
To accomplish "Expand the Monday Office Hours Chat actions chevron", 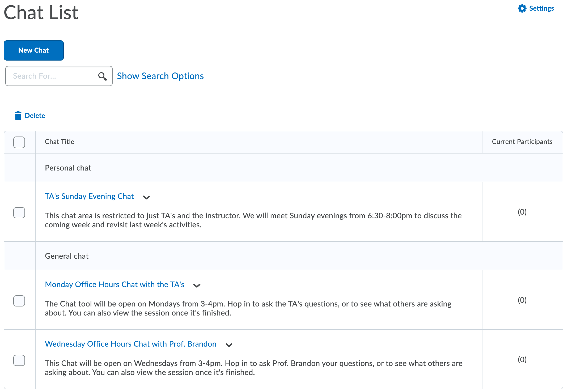I will coord(197,286).
